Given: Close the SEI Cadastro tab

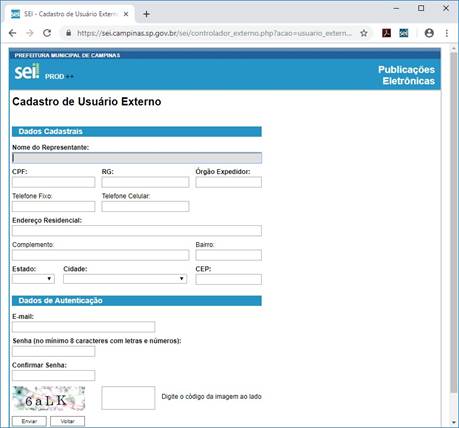Looking at the screenshot, I should [x=126, y=14].
